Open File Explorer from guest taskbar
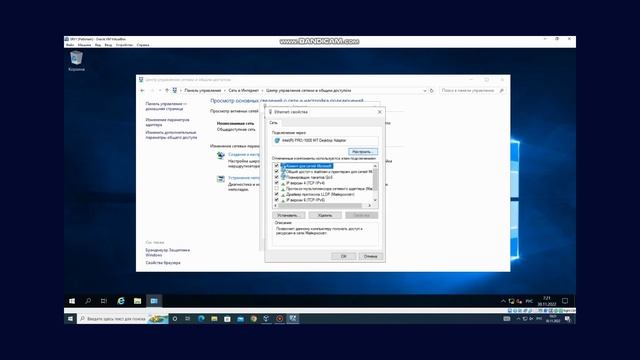640x360 pixels. [138, 301]
